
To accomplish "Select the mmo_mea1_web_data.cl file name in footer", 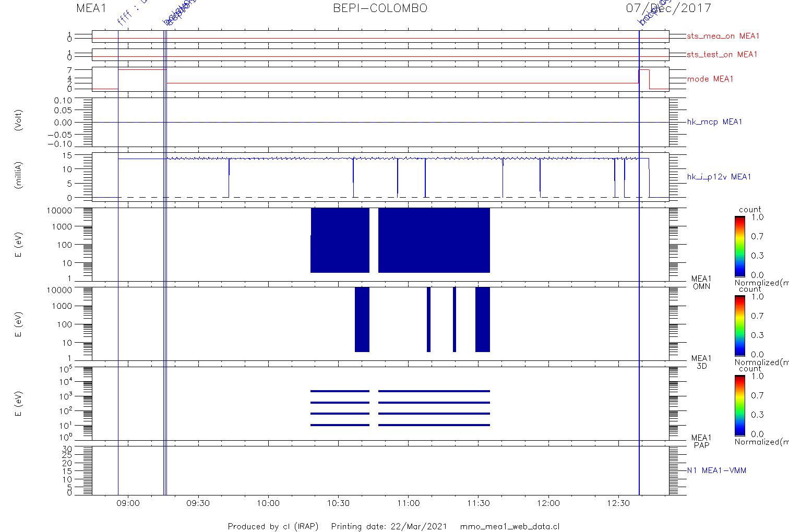I will [510, 526].
